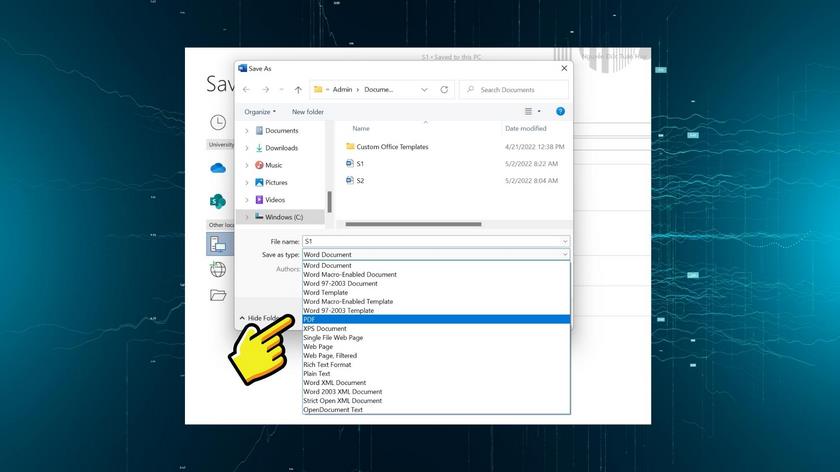
Task: Select the OneDrive cloud icon
Action: (x=218, y=168)
